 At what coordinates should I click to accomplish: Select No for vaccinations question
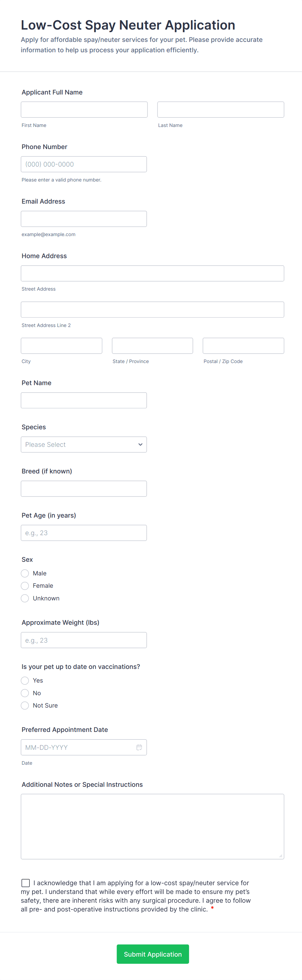25,693
